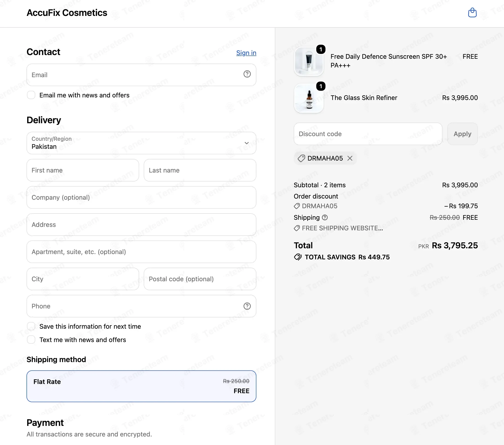The width and height of the screenshot is (504, 445).
Task: Click the Phone input field
Action: point(141,306)
